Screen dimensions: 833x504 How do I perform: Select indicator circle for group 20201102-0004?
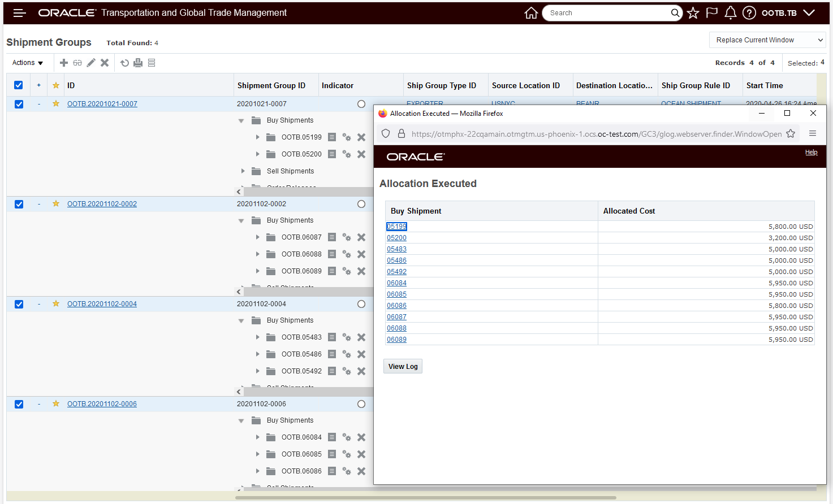(x=361, y=304)
